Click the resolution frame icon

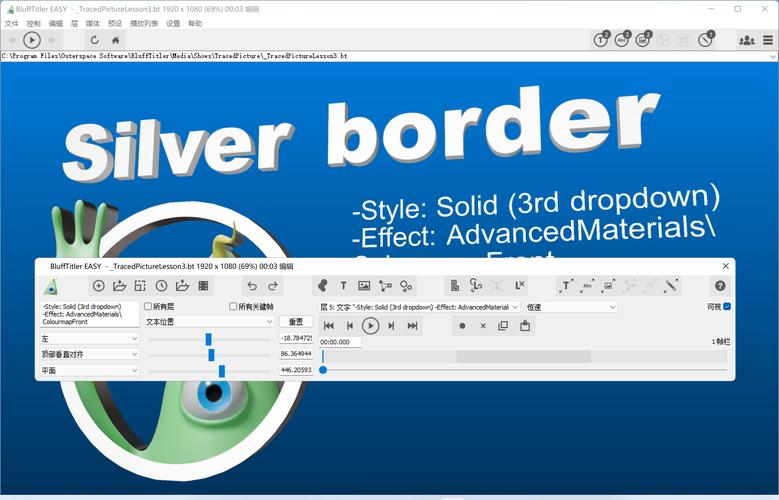point(140,286)
